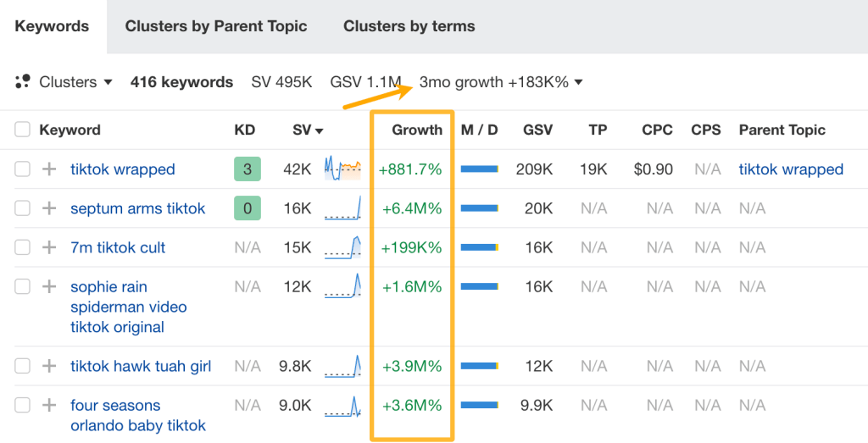This screenshot has width=868, height=443.
Task: Select the 7m tiktok cult row checkbox
Action: point(22,247)
